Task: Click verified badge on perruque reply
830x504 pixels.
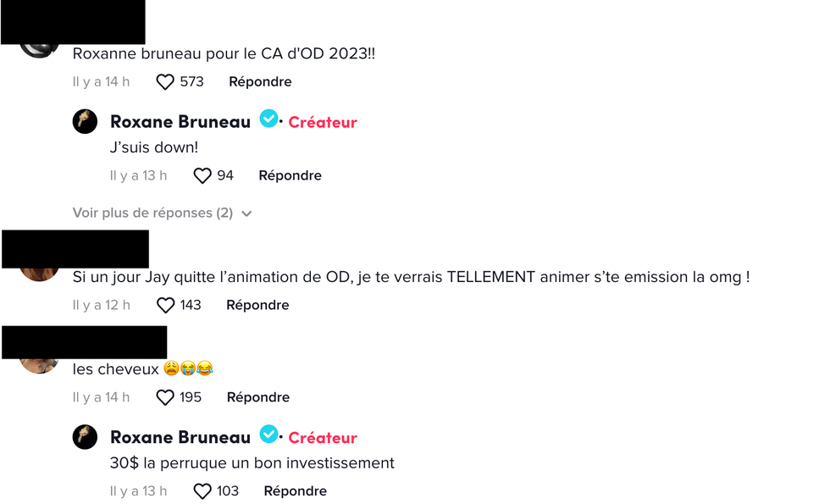Action: coord(268,435)
